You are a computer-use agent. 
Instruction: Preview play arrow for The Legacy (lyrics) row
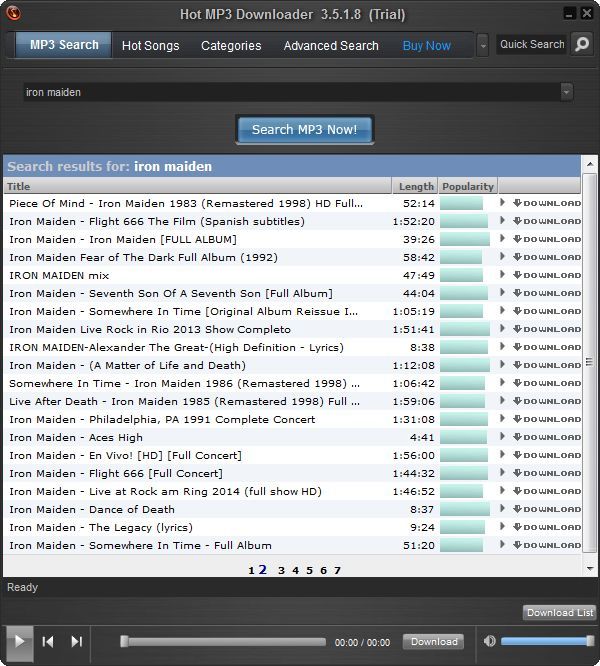[x=502, y=527]
